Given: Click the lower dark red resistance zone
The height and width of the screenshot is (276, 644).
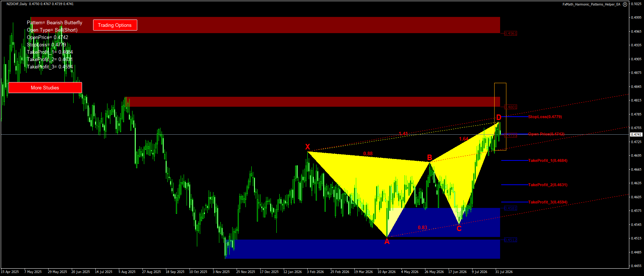Looking at the screenshot, I should coord(313,102).
